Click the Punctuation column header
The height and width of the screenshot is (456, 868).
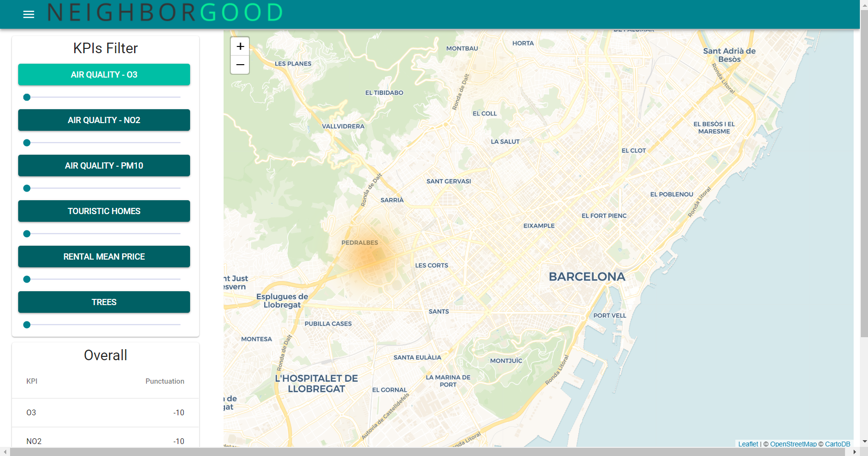[x=165, y=381]
